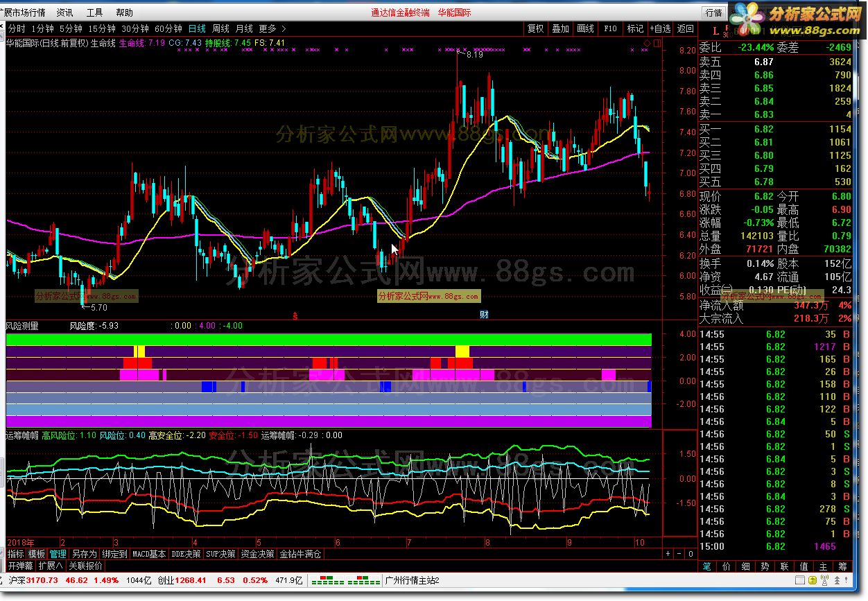Click the 另存为 button
Image resolution: width=868 pixels, height=601 pixels.
(85, 554)
